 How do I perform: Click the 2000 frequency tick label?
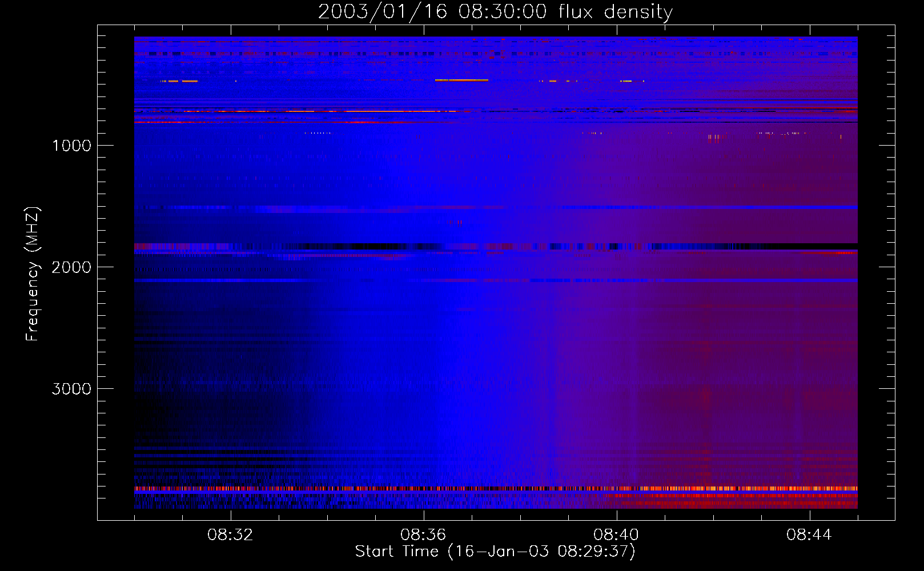[x=71, y=267]
